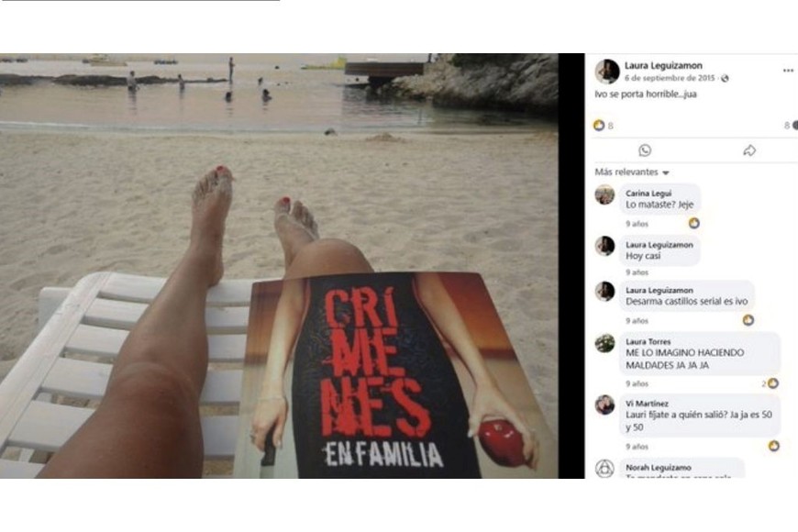Click the globe public-visibility icon
This screenshot has width=798, height=532.
725,78
